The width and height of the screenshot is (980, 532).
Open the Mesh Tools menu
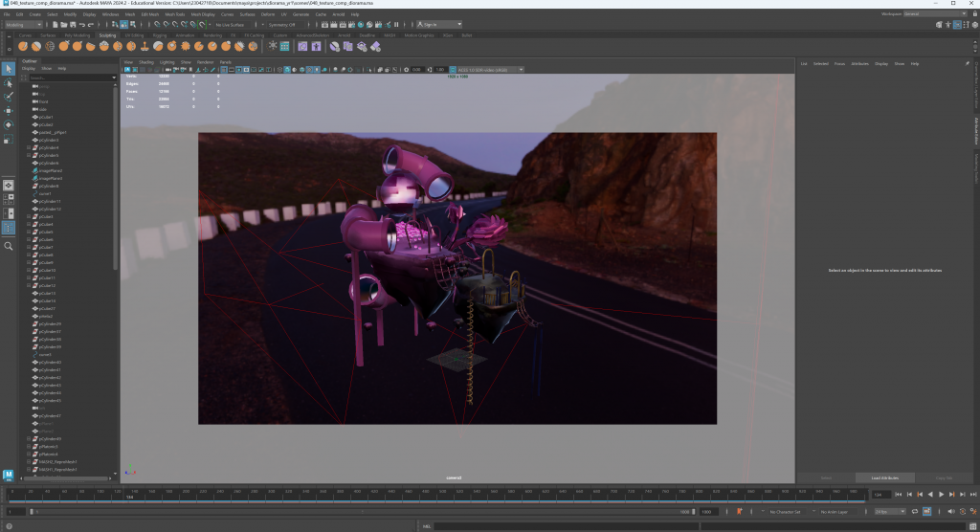coord(174,13)
